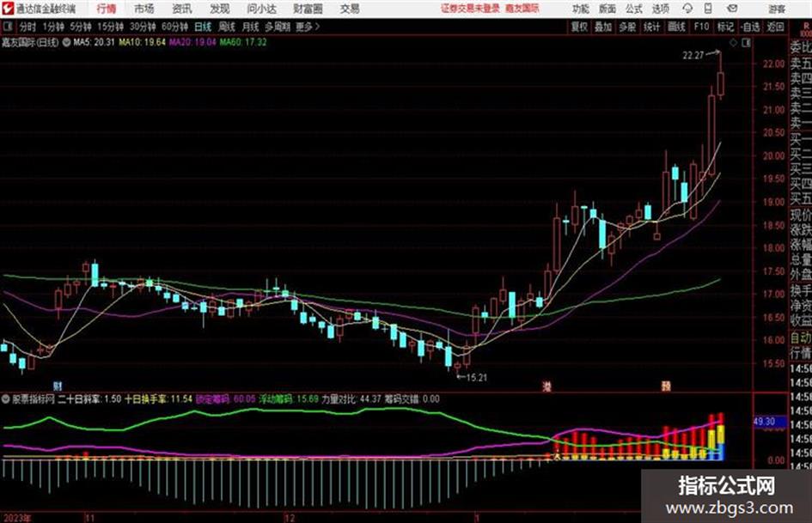The image size is (812, 523).
Task: Select the 1分钟 period
Action: tap(52, 27)
